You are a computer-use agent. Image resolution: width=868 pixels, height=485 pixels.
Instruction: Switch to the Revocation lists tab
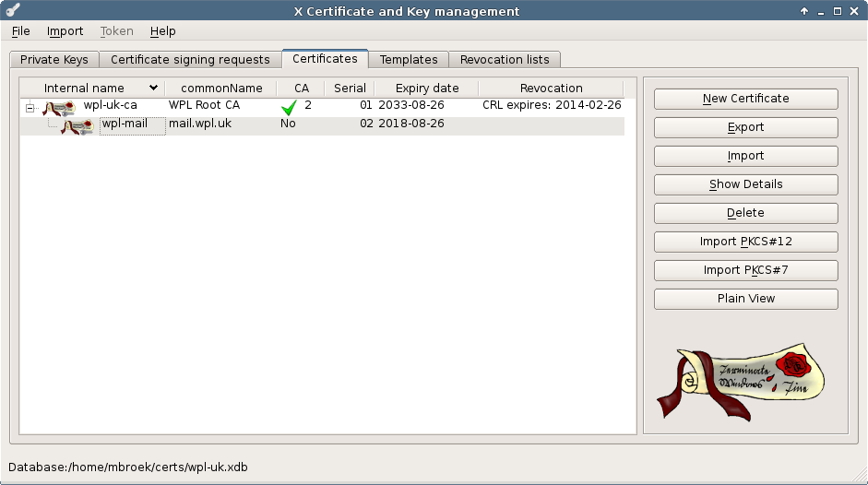click(505, 59)
